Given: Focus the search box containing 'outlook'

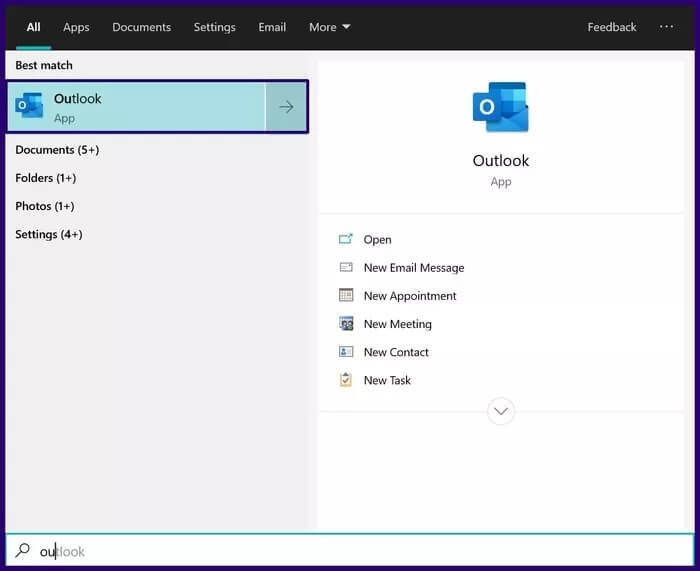Looking at the screenshot, I should click(350, 551).
